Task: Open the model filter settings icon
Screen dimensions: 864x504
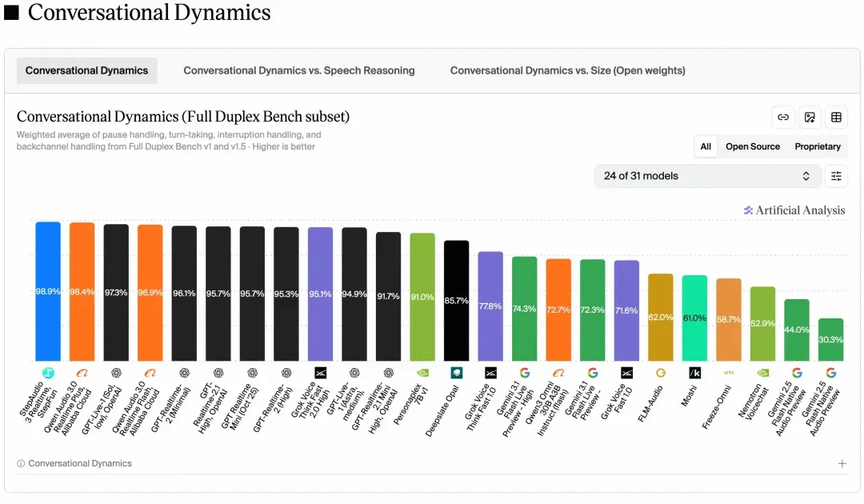Action: (x=837, y=176)
